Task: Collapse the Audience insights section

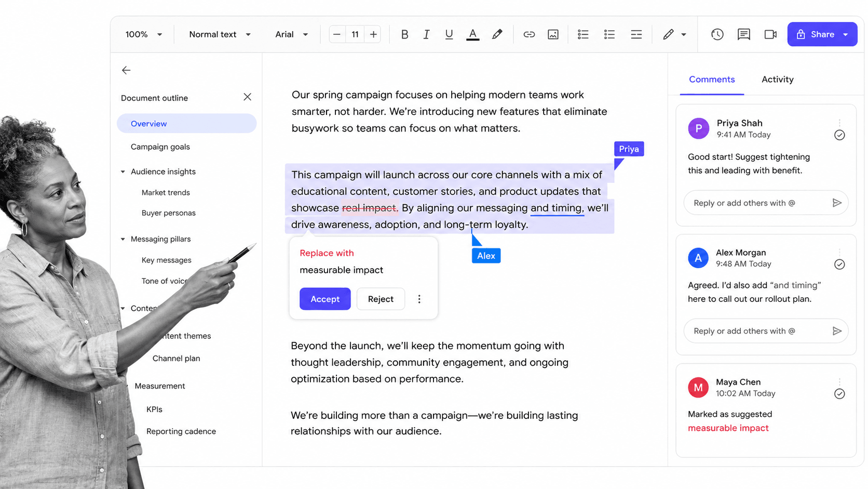Action: point(123,171)
